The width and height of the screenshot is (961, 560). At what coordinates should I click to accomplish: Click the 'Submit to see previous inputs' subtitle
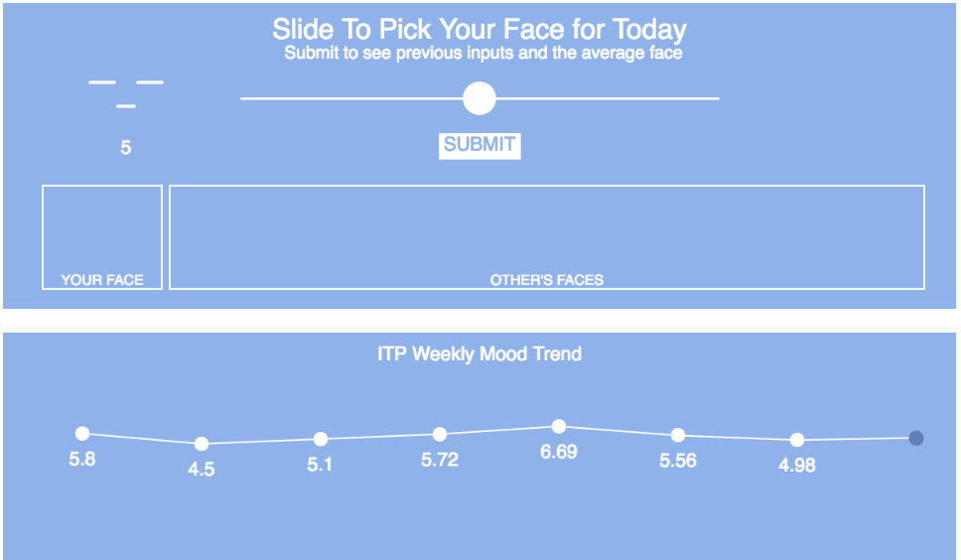pos(483,54)
